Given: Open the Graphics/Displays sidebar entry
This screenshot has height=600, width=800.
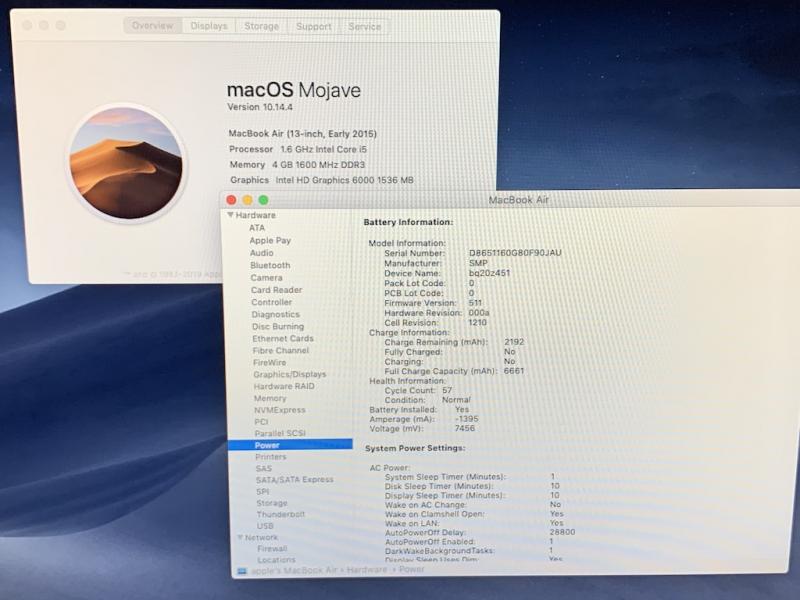Looking at the screenshot, I should click(289, 374).
